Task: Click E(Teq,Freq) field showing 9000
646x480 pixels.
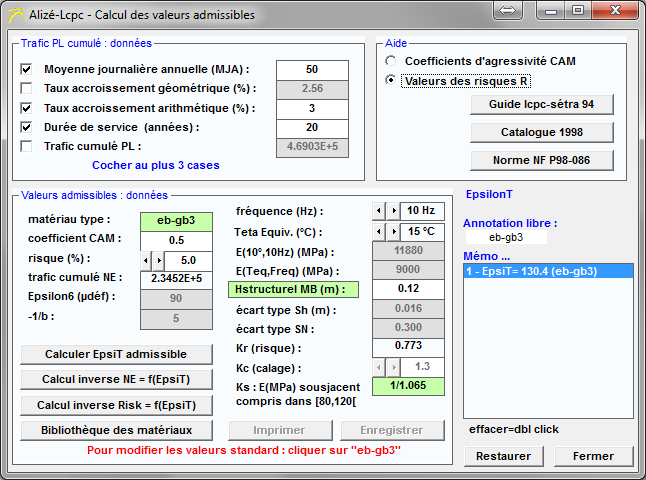Action: point(408,270)
